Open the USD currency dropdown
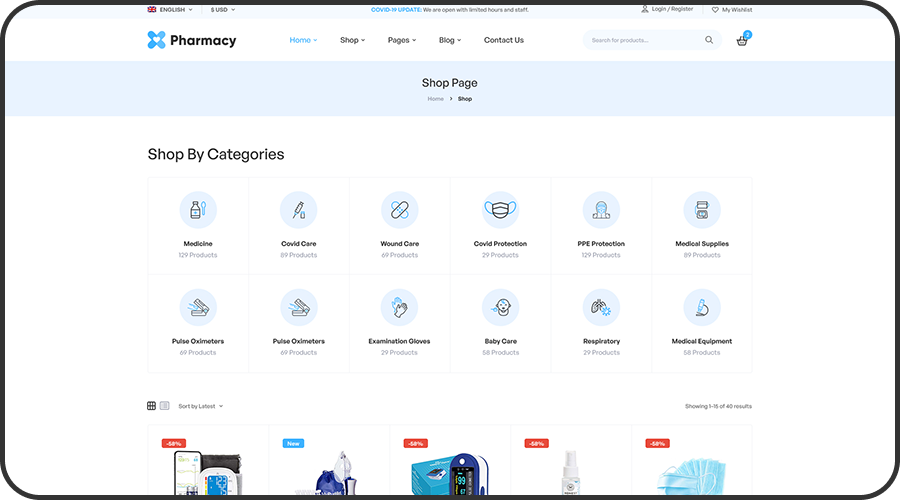The width and height of the screenshot is (900, 500). 223,10
